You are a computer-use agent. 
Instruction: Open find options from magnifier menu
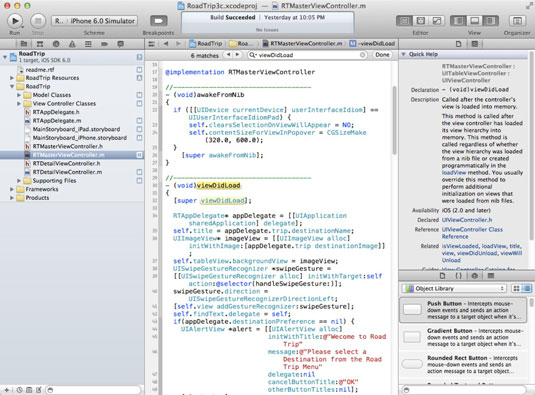tap(253, 55)
